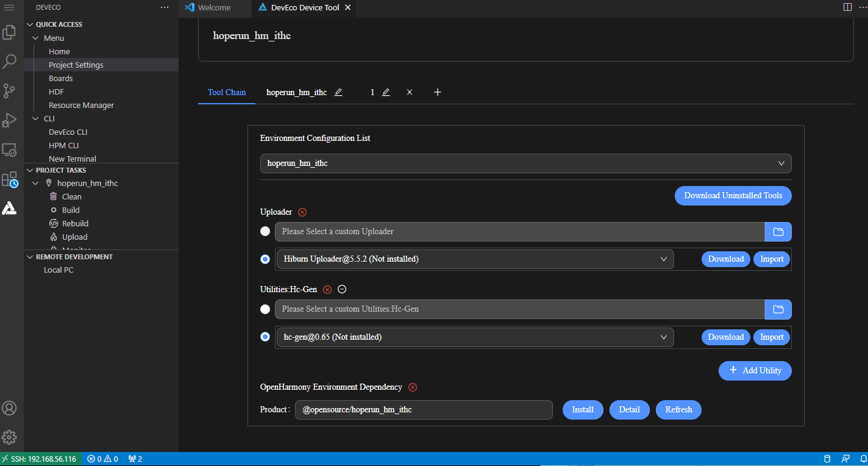Screen dimensions: 868x466
Task: Browse folder for custom Uploader
Action: pyautogui.click(x=778, y=232)
